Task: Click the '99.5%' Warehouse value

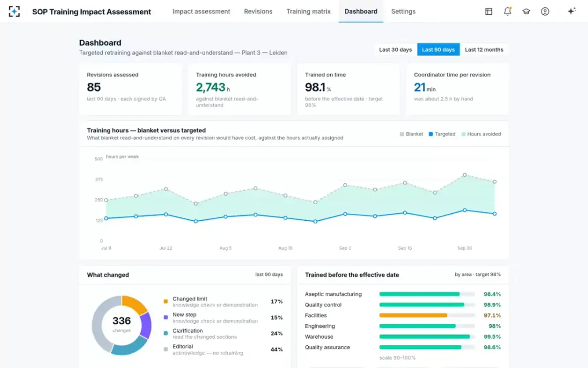Action: [492, 337]
